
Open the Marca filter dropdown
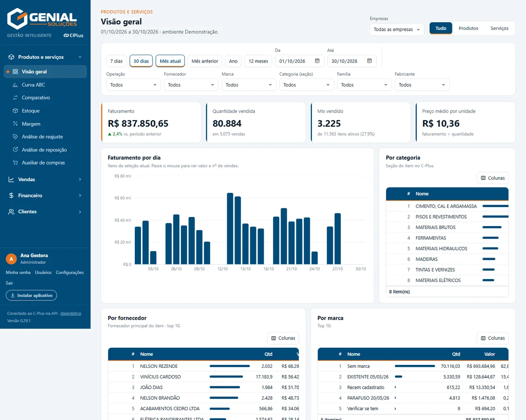point(249,85)
